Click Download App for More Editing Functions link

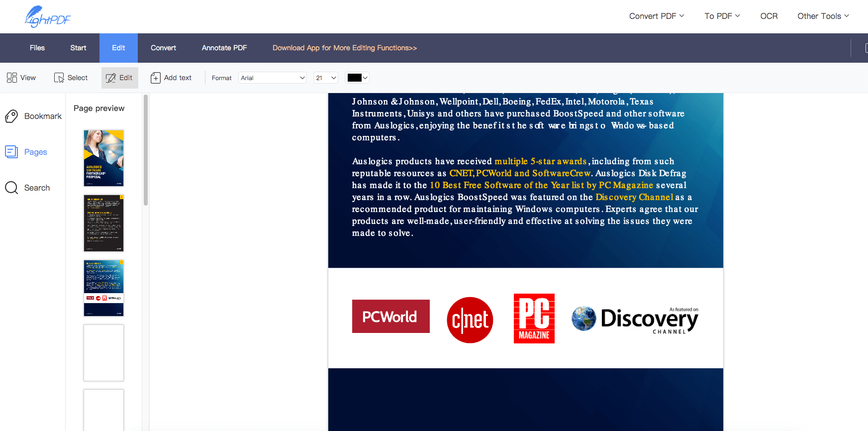[345, 48]
